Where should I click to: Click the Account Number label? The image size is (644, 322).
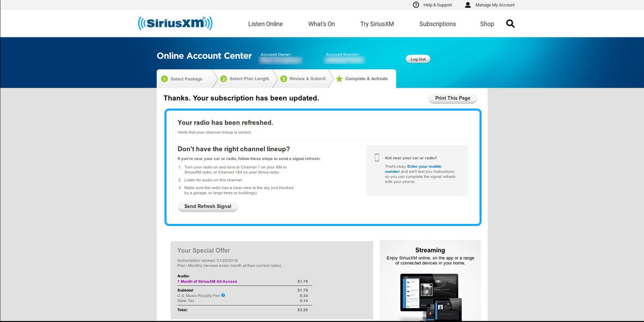[343, 55]
